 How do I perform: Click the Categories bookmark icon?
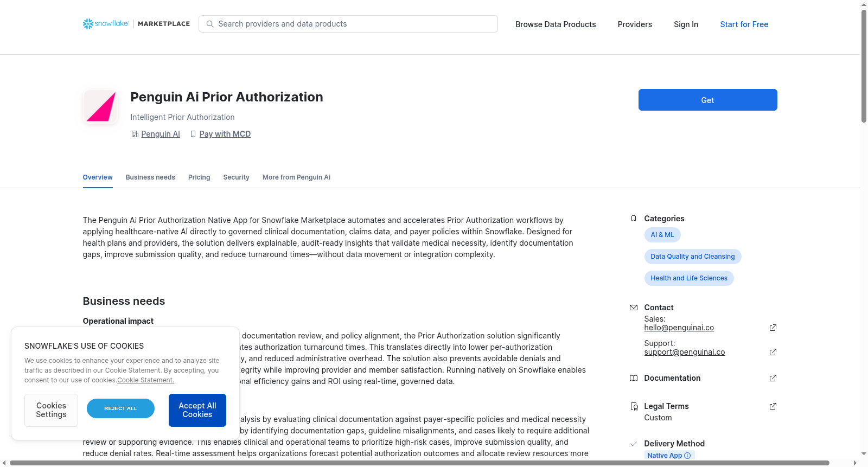tap(634, 219)
